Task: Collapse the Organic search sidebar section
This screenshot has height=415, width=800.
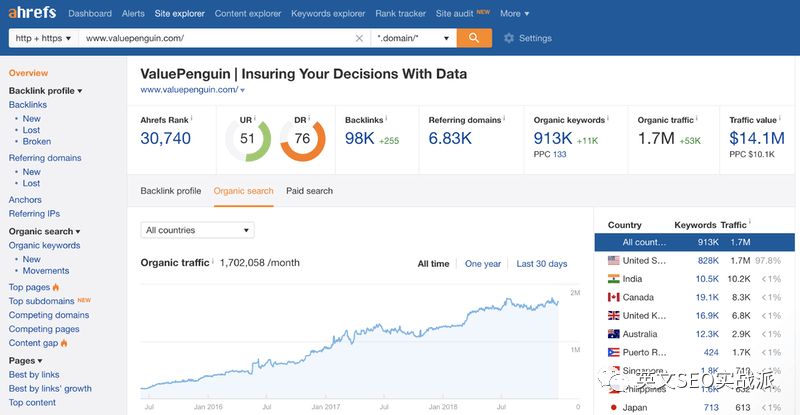Action: pos(44,231)
